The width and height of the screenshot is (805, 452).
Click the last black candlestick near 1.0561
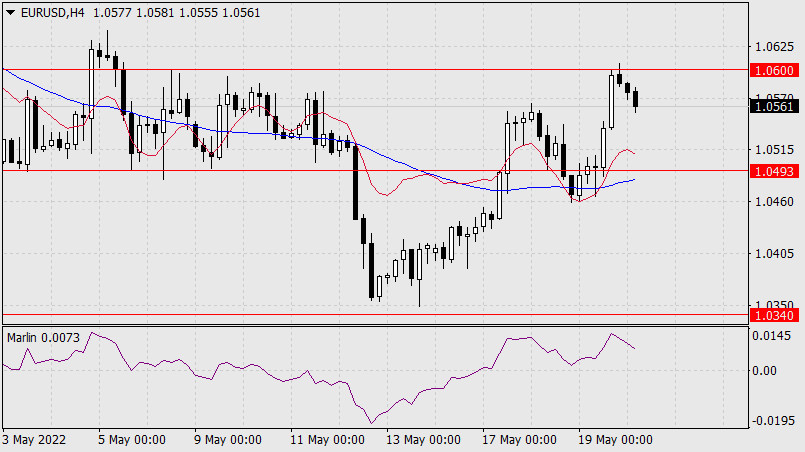pos(636,99)
